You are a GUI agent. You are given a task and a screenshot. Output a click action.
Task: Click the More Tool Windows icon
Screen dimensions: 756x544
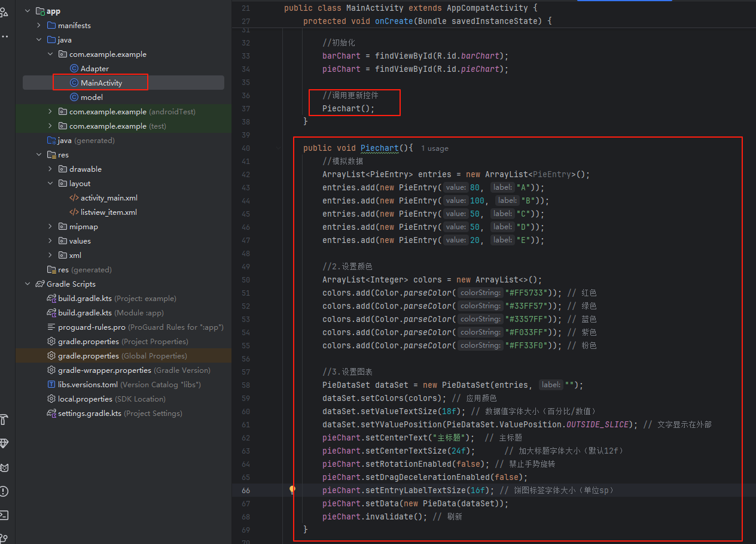pyautogui.click(x=5, y=37)
